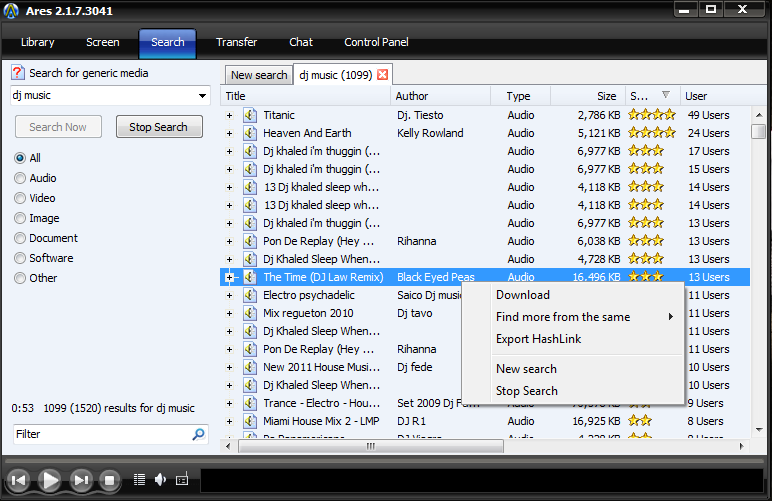
Task: Expand the New 2011 House Music row
Action: [229, 368]
